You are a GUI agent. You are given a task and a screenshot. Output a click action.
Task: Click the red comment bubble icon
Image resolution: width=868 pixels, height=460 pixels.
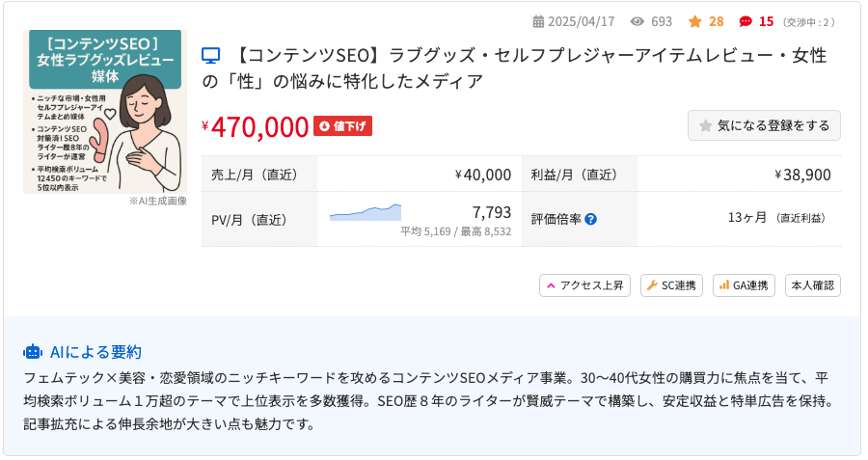click(x=745, y=21)
